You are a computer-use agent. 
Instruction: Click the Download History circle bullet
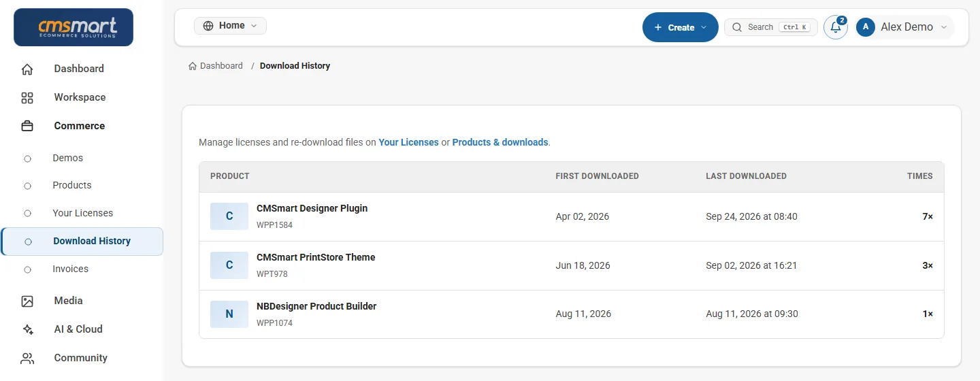coord(28,242)
